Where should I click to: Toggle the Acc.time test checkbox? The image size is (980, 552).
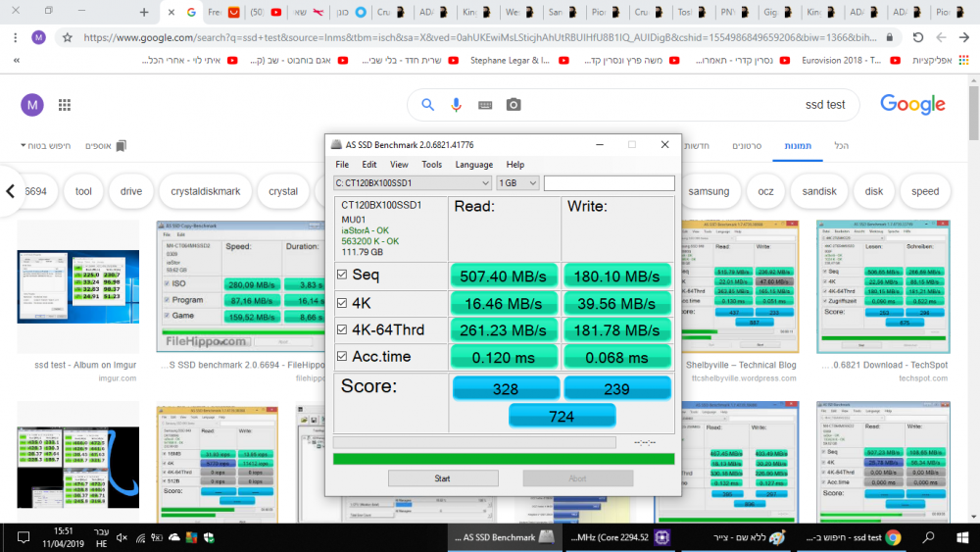coord(342,356)
